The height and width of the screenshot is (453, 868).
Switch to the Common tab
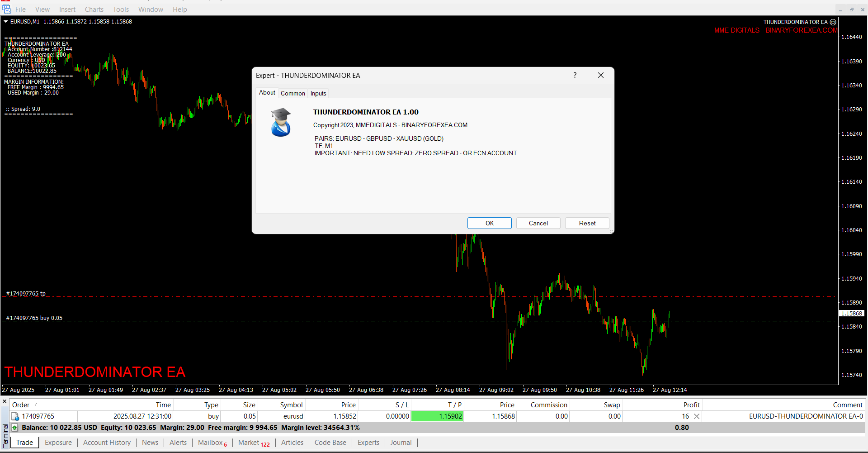click(292, 93)
